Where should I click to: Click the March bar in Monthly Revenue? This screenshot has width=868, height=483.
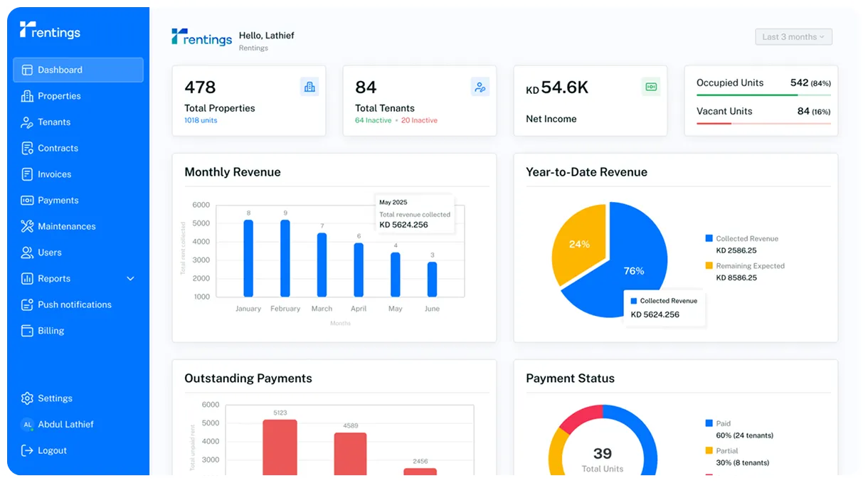(x=322, y=265)
